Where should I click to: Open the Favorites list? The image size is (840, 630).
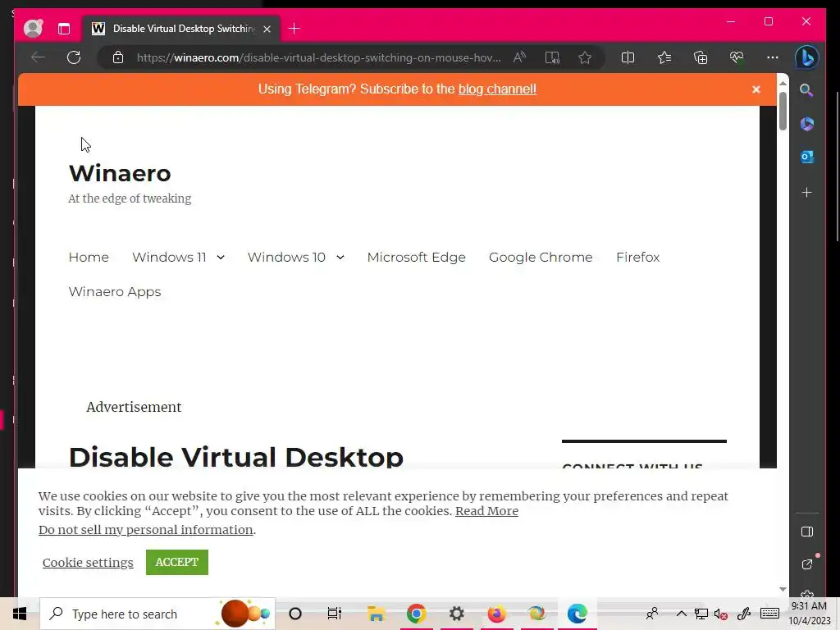pos(664,57)
